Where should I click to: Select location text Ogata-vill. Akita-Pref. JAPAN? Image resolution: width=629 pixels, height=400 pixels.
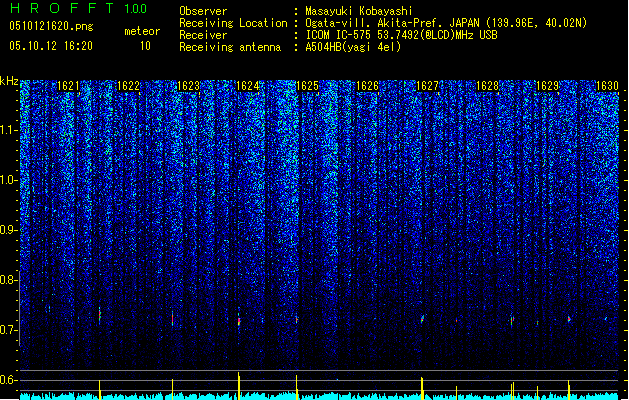tap(392, 23)
